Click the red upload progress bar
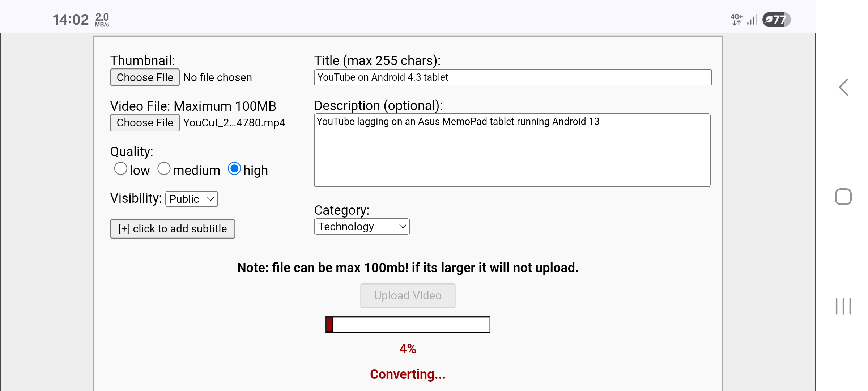Viewport: 868px width, 391px height. pyautogui.click(x=408, y=325)
